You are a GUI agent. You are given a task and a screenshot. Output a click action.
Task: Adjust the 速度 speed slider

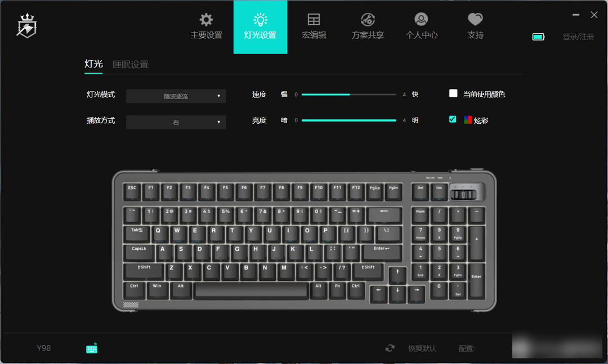click(349, 94)
